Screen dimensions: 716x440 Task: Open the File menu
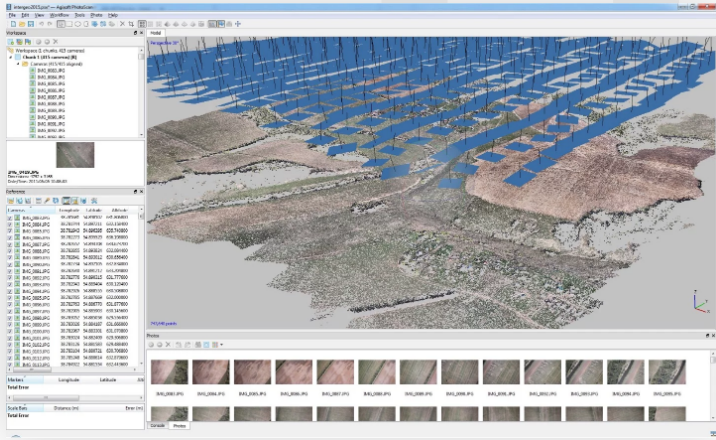click(x=12, y=15)
